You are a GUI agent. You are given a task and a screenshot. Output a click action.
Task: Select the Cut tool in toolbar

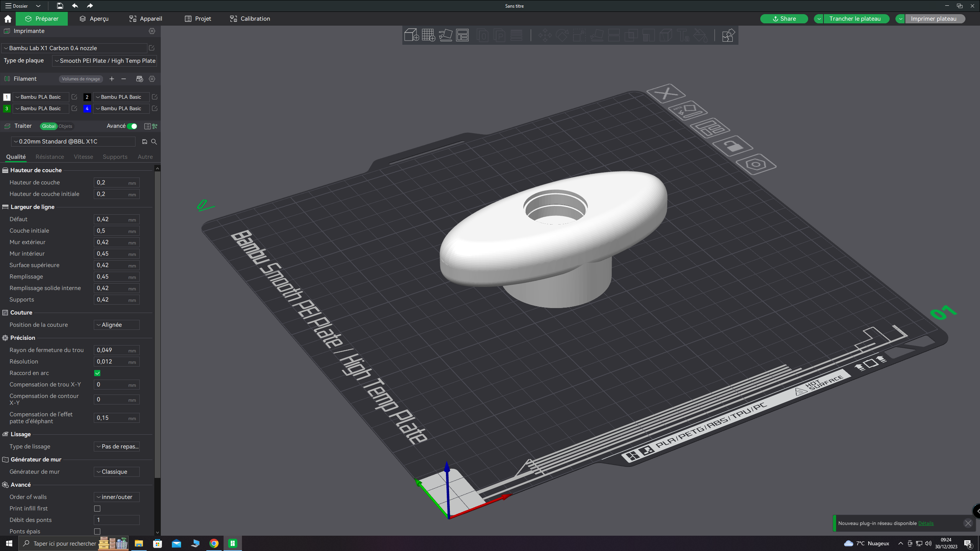[614, 35]
